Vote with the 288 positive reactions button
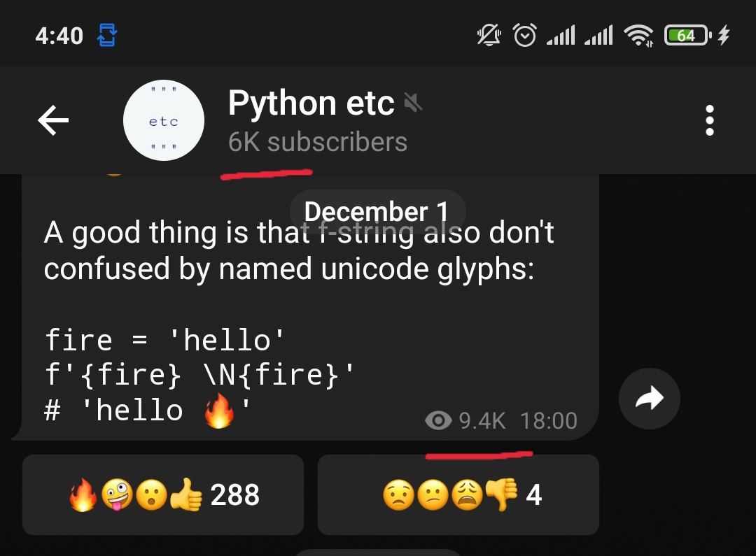Screen dimensions: 756x556 click(163, 494)
